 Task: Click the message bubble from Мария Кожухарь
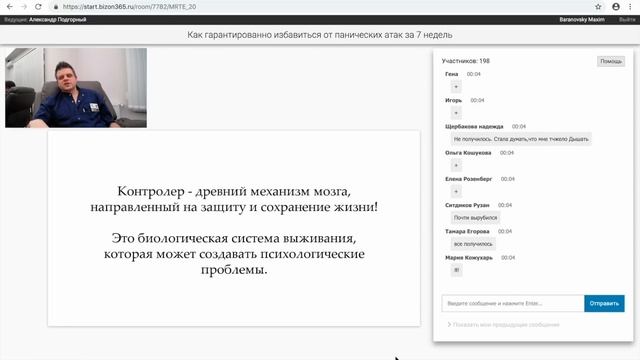coord(456,270)
